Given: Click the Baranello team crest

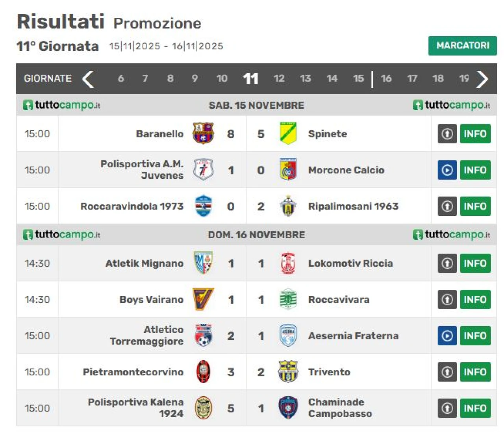Looking at the screenshot, I should coord(203,134).
